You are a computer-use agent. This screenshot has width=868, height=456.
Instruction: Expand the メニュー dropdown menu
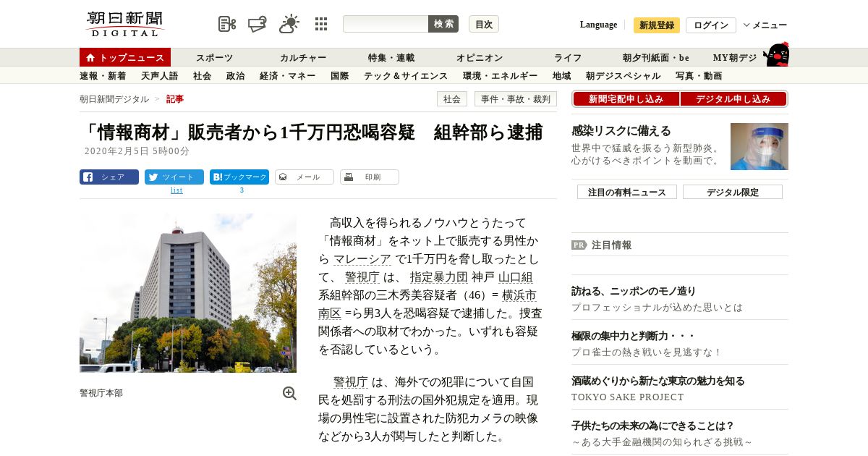[x=765, y=25]
